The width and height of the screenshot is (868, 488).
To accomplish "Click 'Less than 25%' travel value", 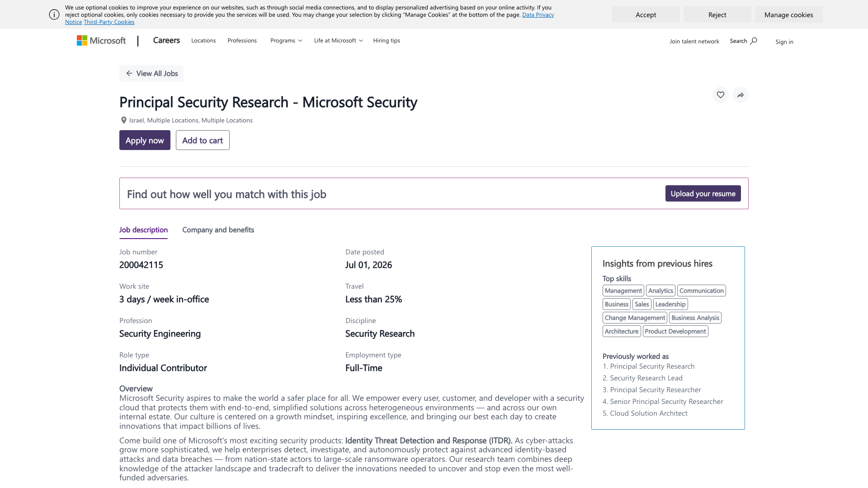I will click(373, 299).
